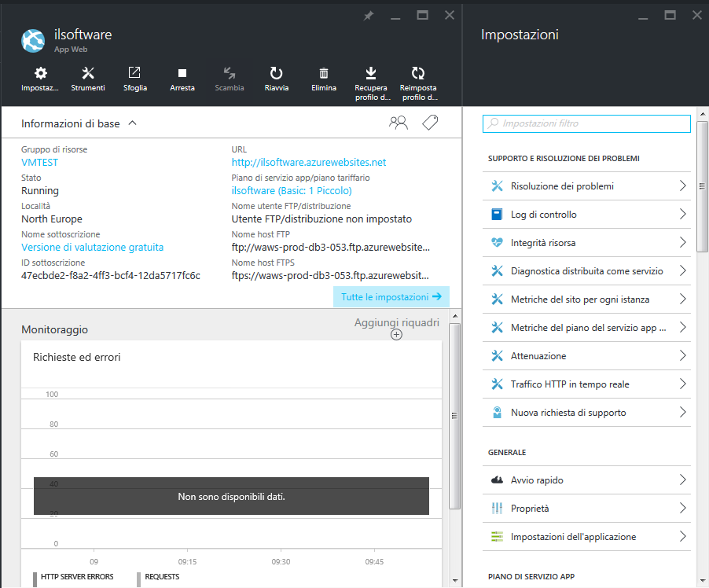Click Reimposta profilo reset icon

(x=418, y=73)
